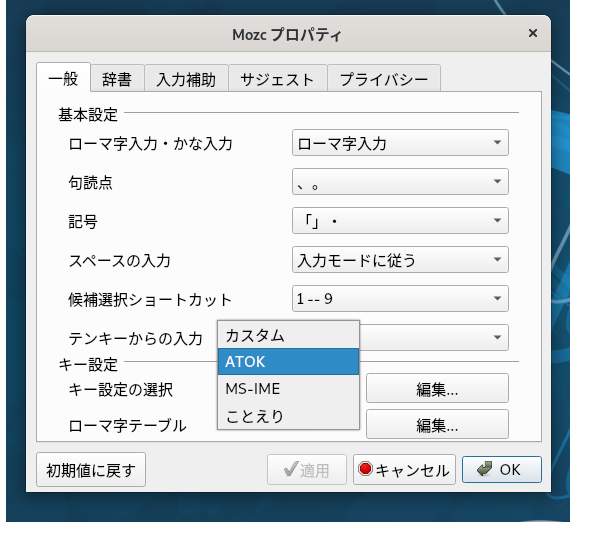
Task: Close the Mozc プロパティ dialog
Action: (532, 33)
